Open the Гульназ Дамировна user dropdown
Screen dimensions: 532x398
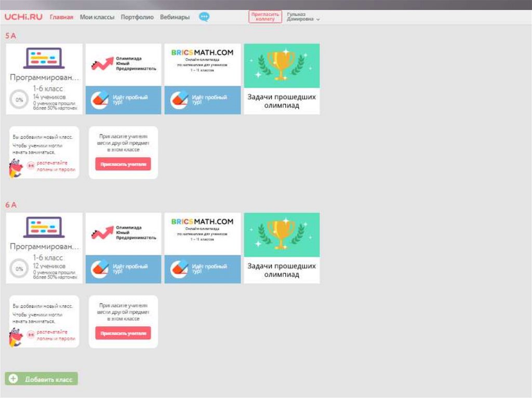[303, 17]
